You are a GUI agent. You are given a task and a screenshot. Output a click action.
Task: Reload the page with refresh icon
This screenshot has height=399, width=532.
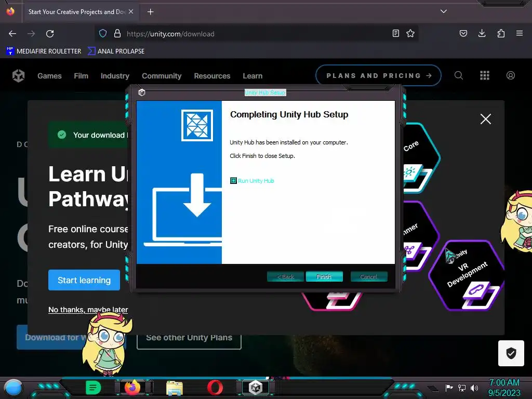click(50, 34)
